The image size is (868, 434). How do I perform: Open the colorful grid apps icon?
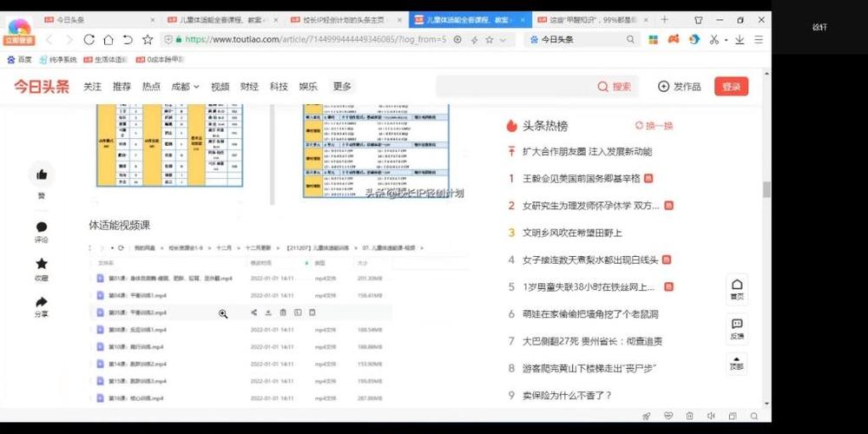pos(654,40)
